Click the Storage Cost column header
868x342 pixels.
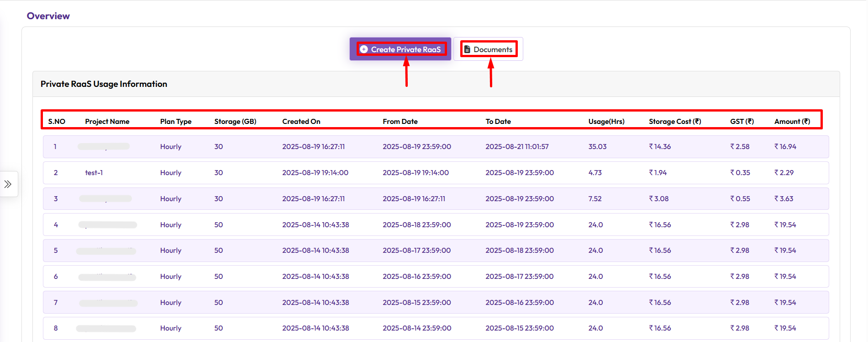[x=674, y=122]
